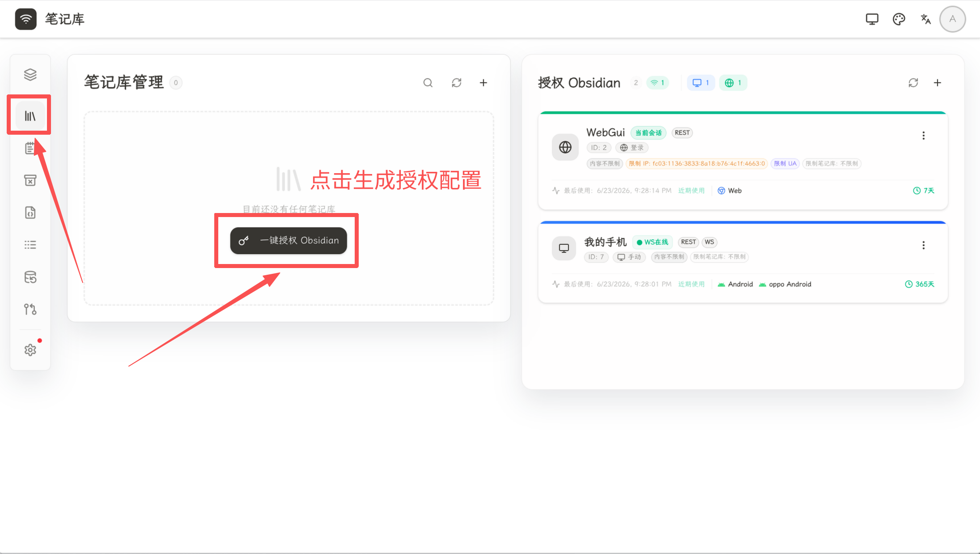Click the WS在线 status badge
980x554 pixels.
tap(653, 242)
